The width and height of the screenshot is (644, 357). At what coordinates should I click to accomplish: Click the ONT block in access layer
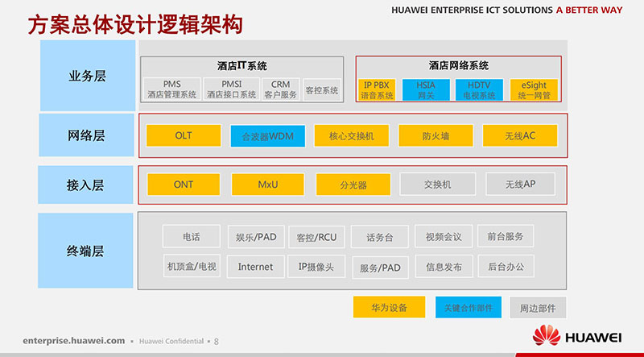pyautogui.click(x=184, y=185)
